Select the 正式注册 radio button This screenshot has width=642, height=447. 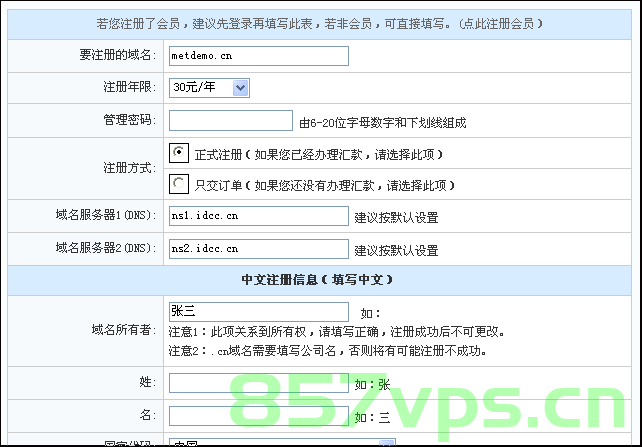179,153
